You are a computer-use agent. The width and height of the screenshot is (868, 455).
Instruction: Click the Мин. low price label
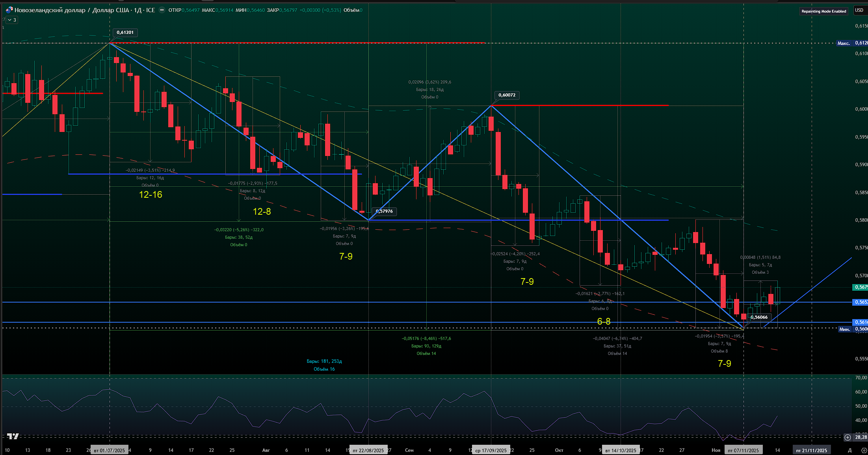point(844,329)
